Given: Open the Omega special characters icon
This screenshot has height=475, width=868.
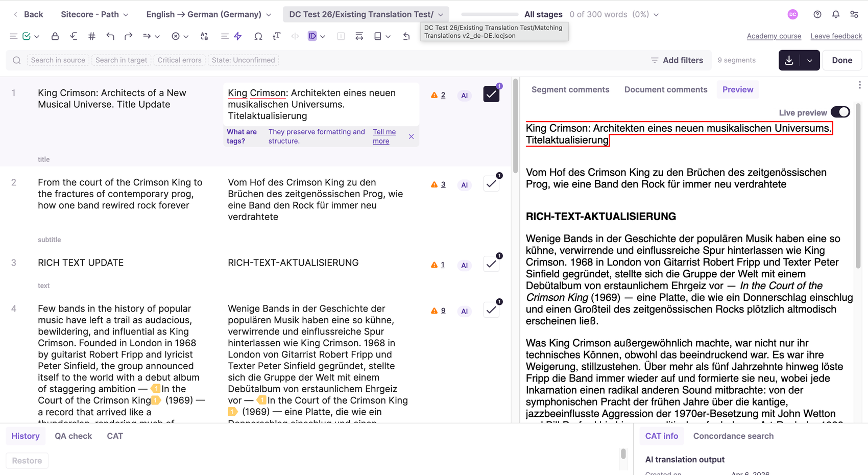Looking at the screenshot, I should tap(258, 36).
